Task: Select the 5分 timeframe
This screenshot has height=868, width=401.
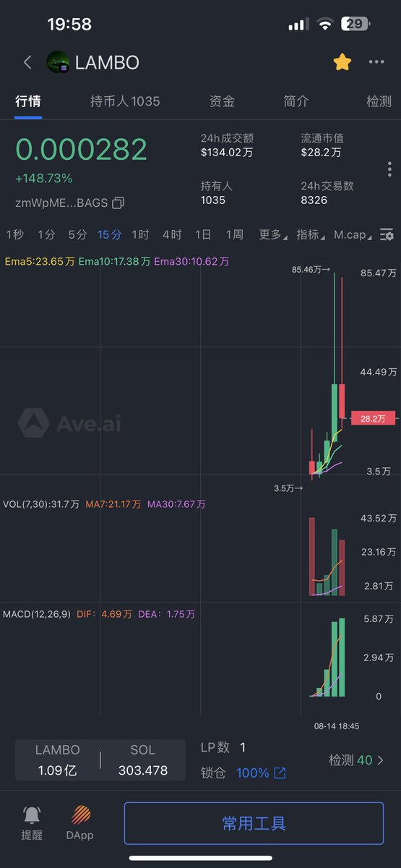Action: pos(77,234)
